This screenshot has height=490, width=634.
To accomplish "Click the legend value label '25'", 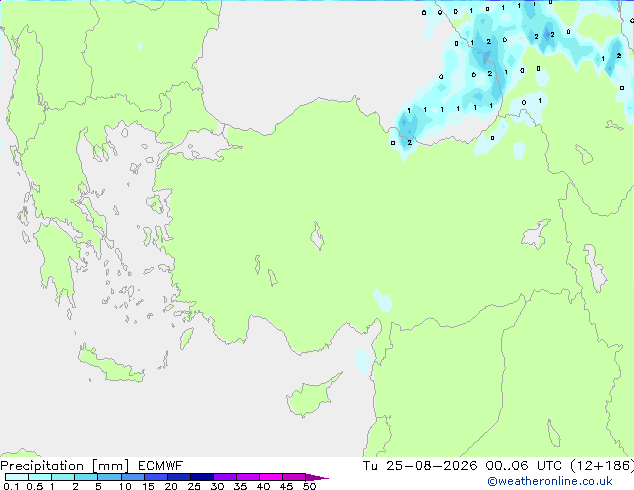I will (194, 486).
